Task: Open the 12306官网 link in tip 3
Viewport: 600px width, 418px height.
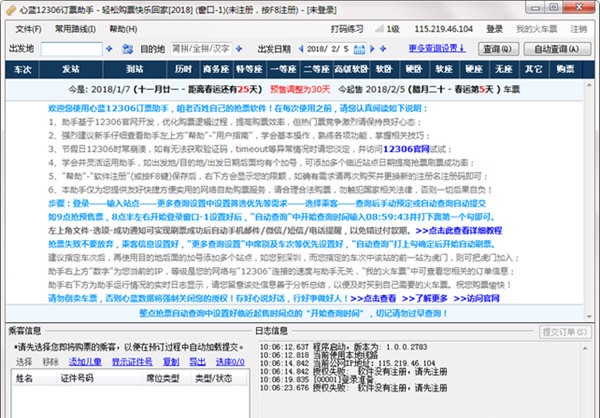Action: click(406, 149)
